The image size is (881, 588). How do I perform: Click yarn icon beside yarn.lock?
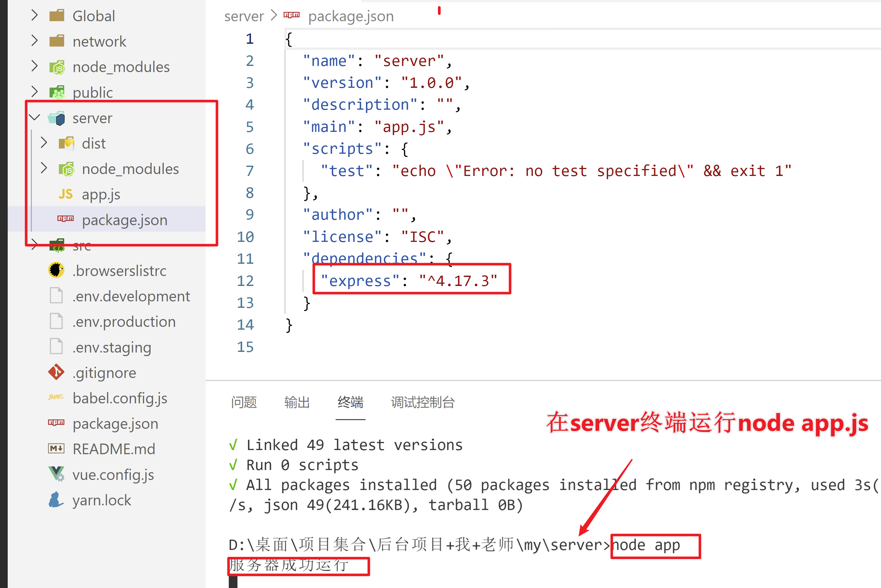coord(56,500)
